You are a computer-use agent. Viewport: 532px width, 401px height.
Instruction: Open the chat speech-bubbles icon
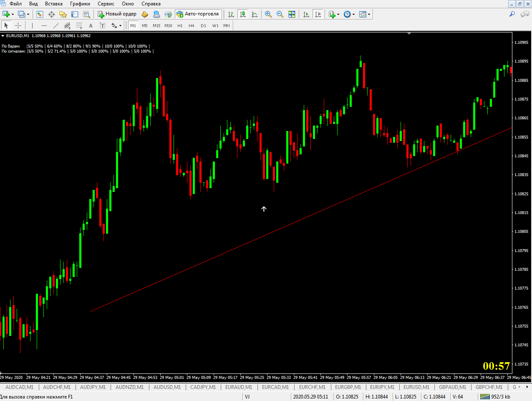[525, 14]
